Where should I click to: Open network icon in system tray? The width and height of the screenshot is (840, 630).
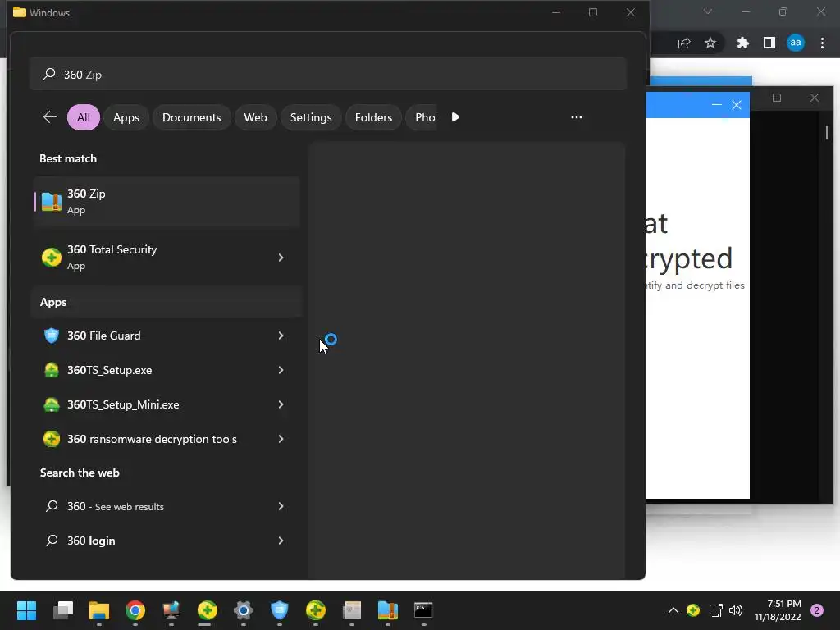tap(715, 610)
